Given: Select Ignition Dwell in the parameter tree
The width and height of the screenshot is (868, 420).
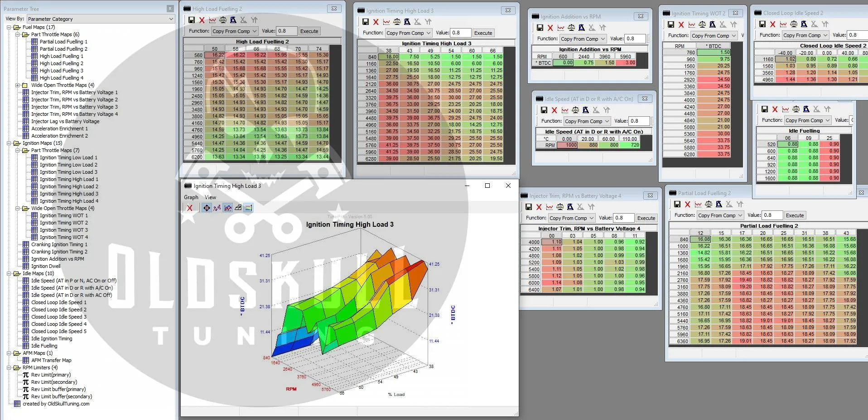Looking at the screenshot, I should [46, 266].
